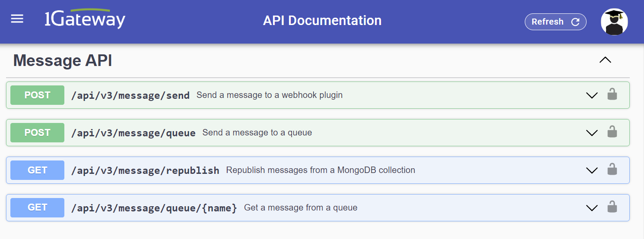The width and height of the screenshot is (644, 239).
Task: Open the /api/v3/message/queue/{name} path
Action: pyautogui.click(x=154, y=208)
